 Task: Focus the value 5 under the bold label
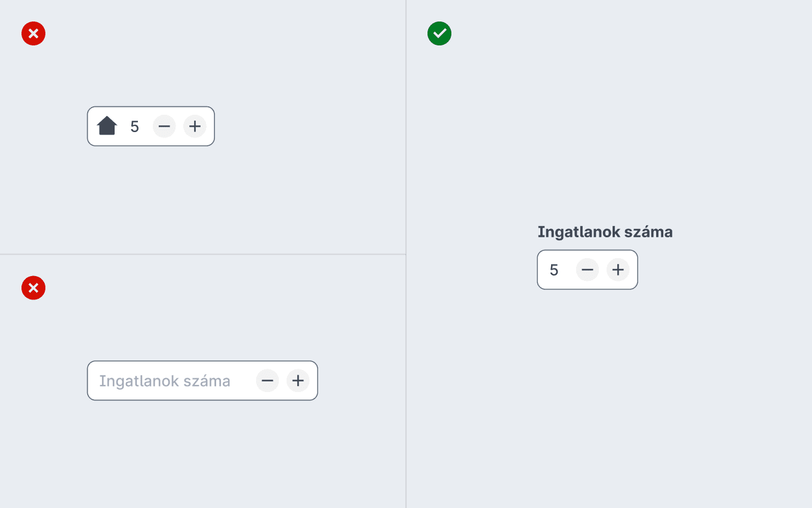click(x=554, y=270)
